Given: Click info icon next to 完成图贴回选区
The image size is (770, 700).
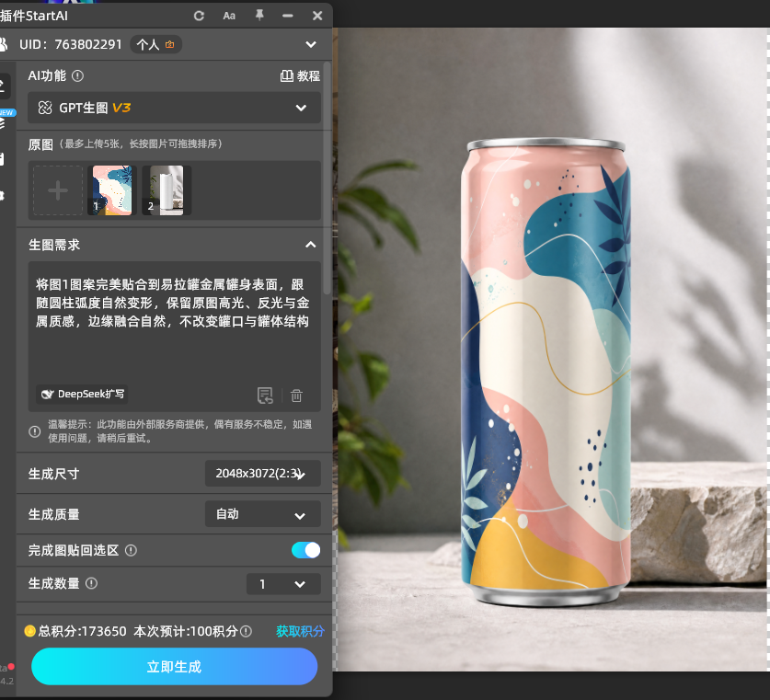Looking at the screenshot, I should [131, 550].
